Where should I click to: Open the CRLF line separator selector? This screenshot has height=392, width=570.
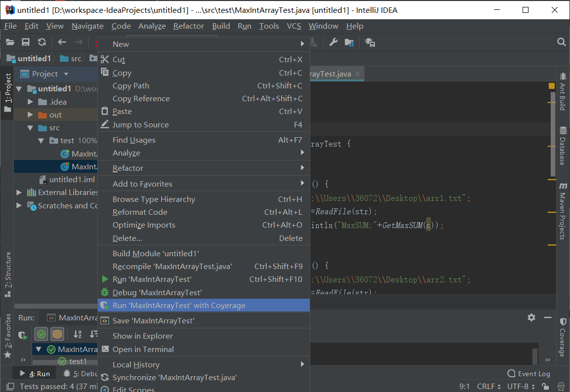pyautogui.click(x=489, y=386)
